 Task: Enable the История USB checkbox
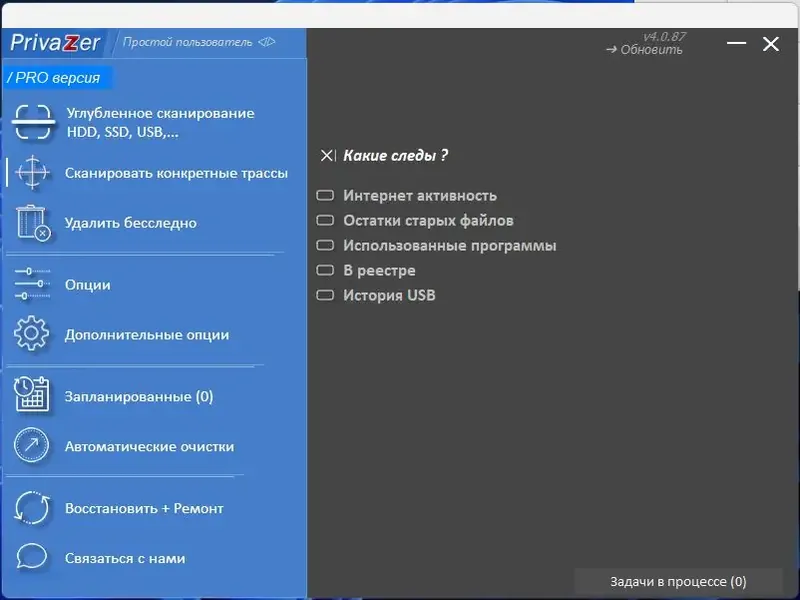[325, 295]
